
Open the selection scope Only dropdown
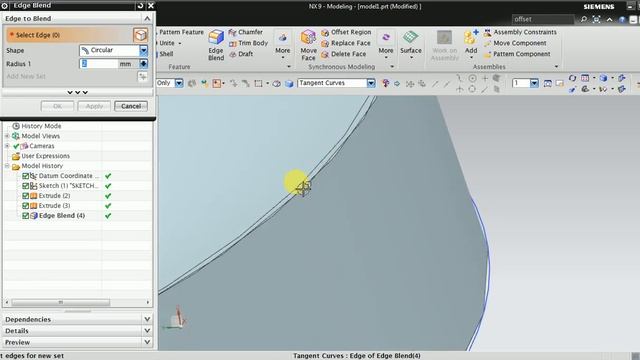click(179, 83)
